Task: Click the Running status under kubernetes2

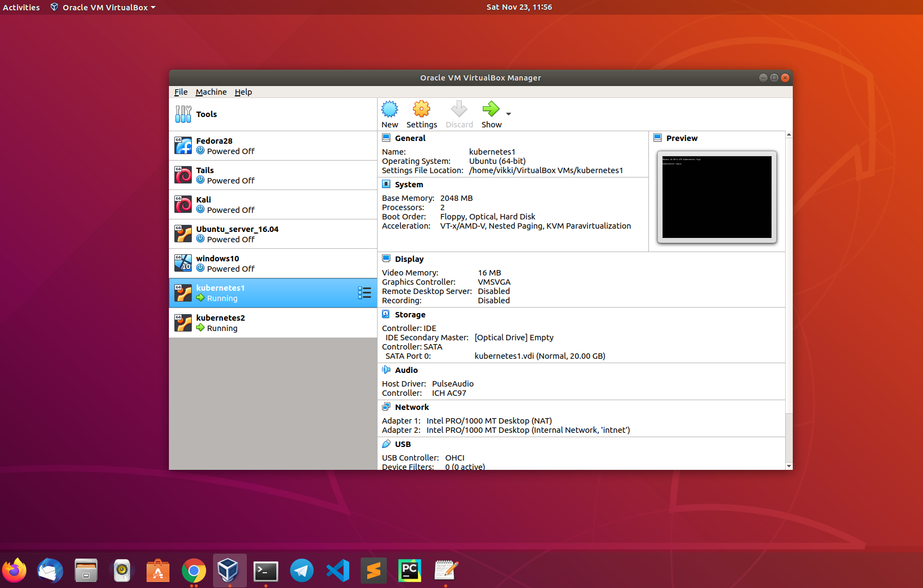Action: click(222, 328)
